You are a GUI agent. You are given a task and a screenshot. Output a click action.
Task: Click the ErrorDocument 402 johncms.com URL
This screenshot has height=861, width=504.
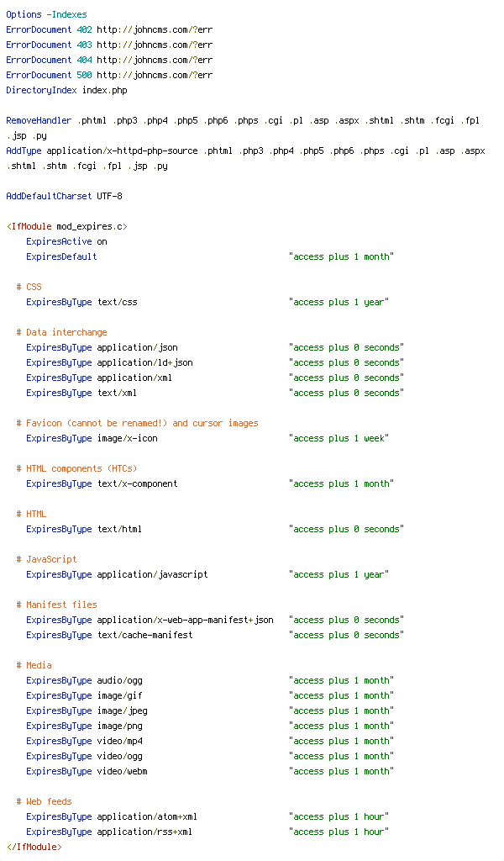pos(155,29)
